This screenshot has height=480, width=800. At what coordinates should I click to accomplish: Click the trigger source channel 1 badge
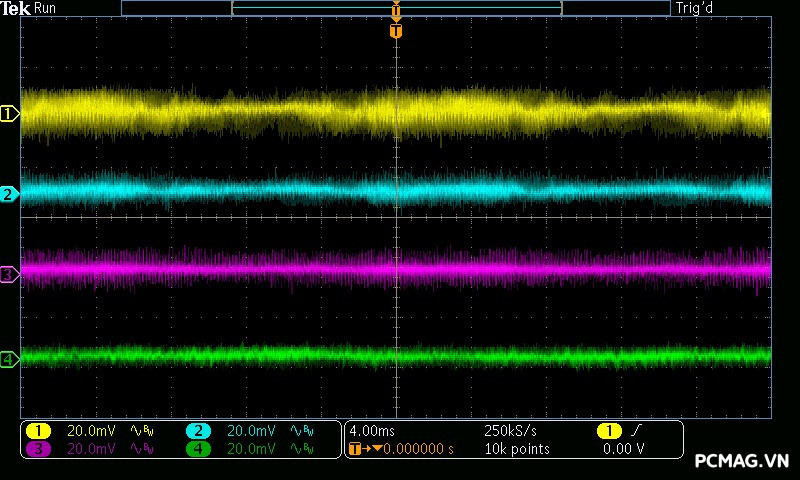point(609,431)
